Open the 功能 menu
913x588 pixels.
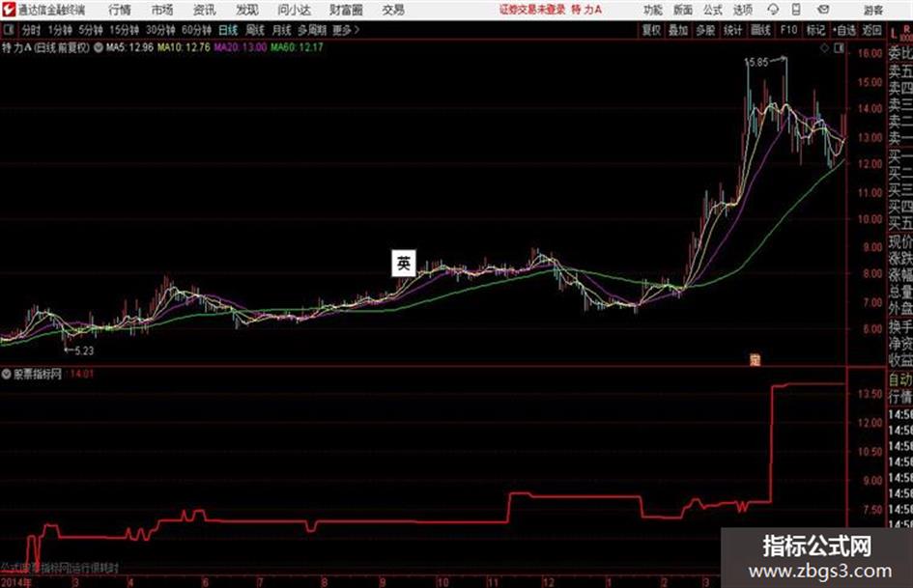pos(653,10)
